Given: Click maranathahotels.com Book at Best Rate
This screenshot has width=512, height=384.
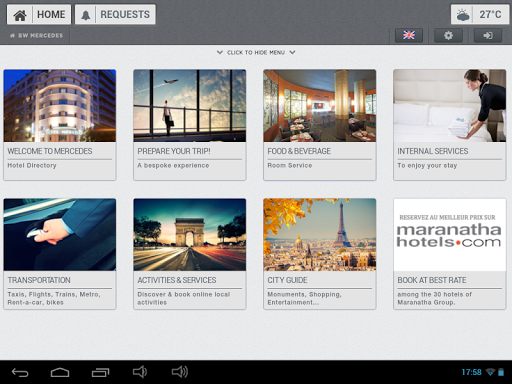Looking at the screenshot, I should point(450,254).
